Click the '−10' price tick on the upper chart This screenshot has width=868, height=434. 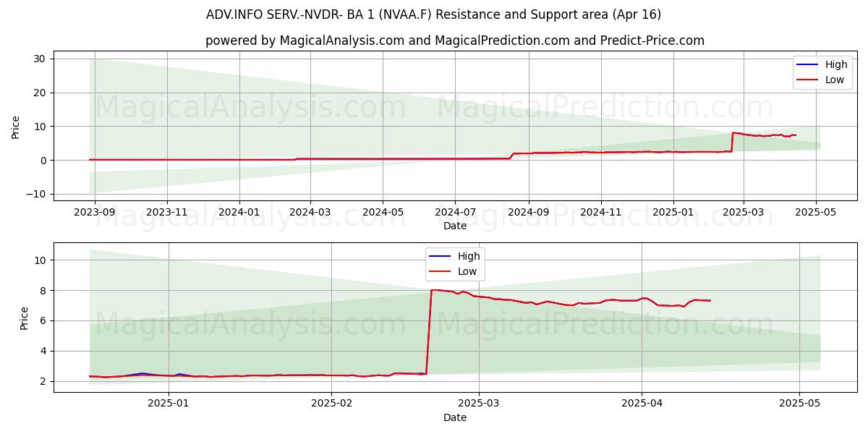35,194
